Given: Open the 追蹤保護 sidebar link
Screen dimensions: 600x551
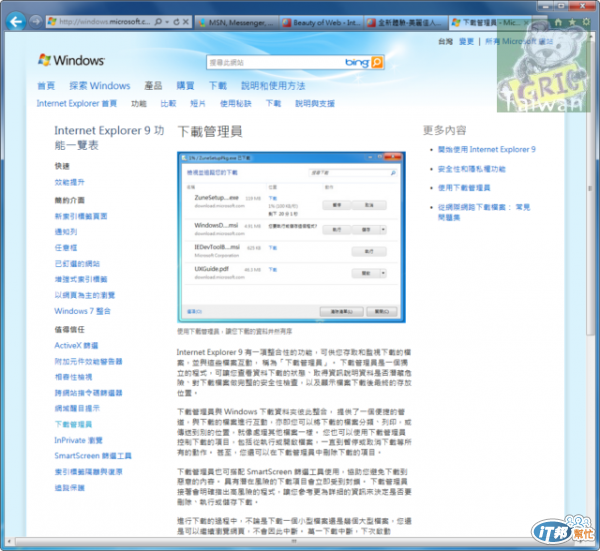Looking at the screenshot, I should (x=69, y=488).
